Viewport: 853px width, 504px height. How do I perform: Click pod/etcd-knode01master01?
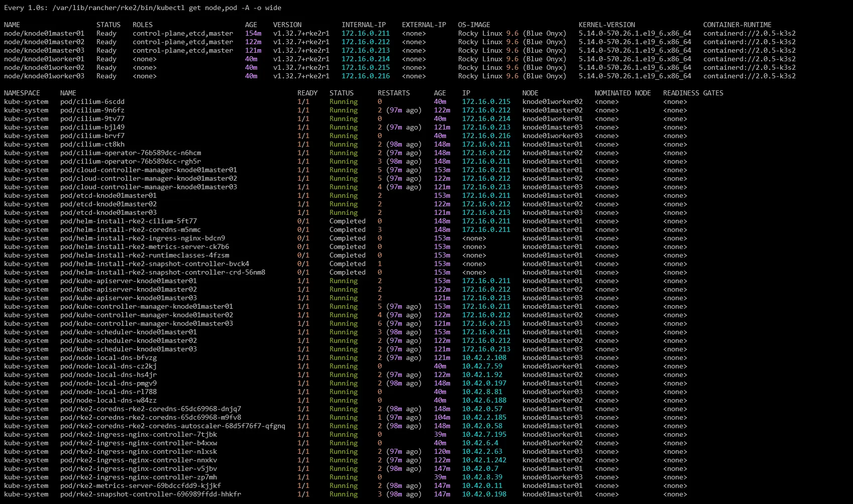click(109, 195)
